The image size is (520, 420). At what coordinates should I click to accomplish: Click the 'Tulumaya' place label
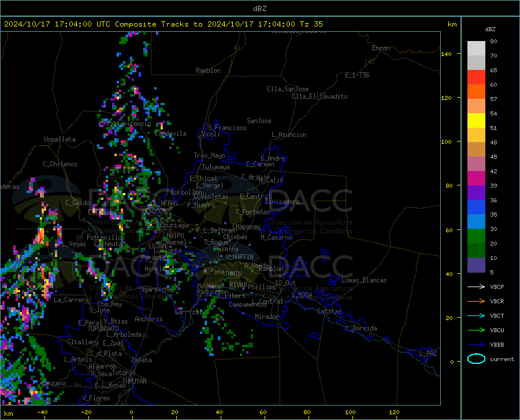coord(216,167)
